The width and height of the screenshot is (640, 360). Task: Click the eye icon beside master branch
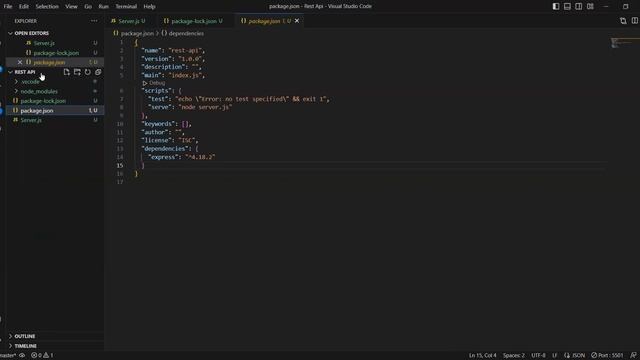(22, 356)
